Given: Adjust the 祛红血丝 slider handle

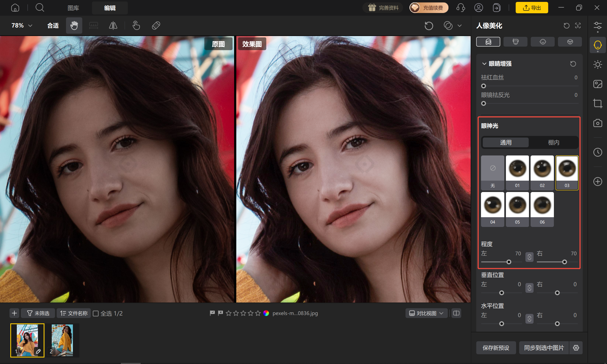Looking at the screenshot, I should point(483,86).
